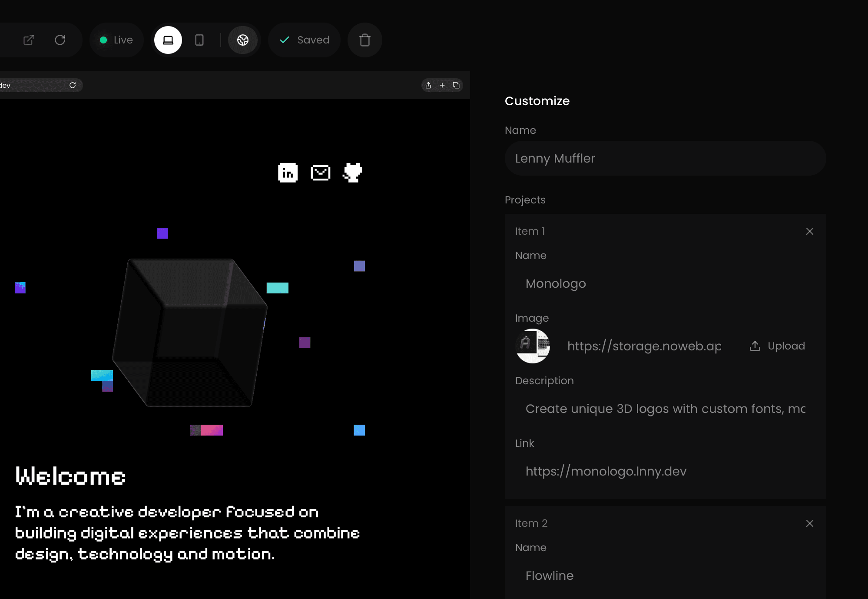Screen dimensions: 868x599
Task: Edit the 3D logos description field
Action: coord(665,409)
